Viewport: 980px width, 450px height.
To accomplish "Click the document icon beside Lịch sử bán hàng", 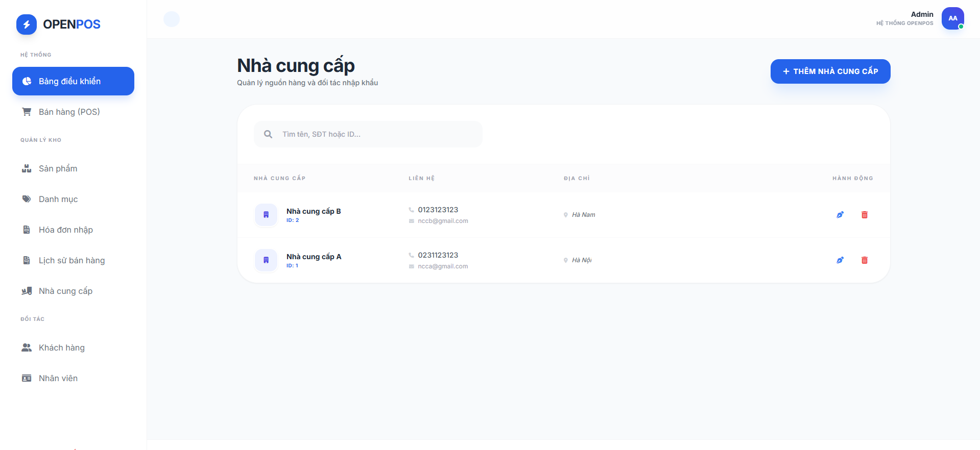I will click(x=27, y=260).
